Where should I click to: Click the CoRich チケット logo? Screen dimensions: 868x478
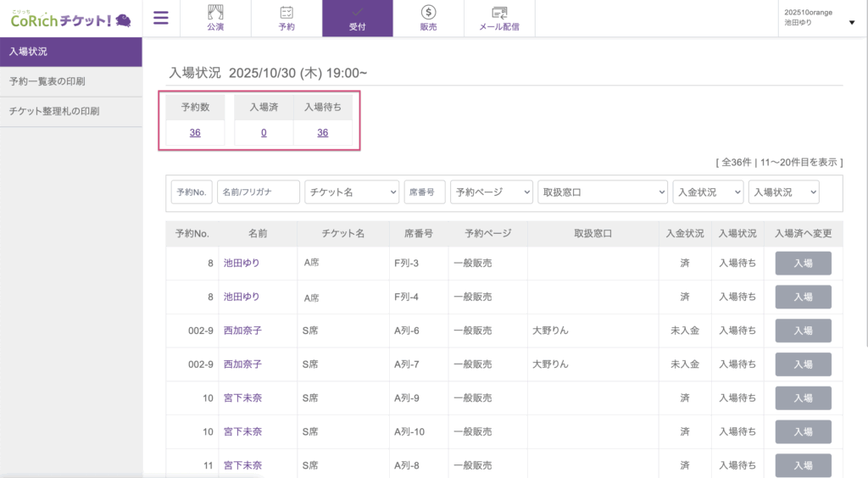coord(70,19)
